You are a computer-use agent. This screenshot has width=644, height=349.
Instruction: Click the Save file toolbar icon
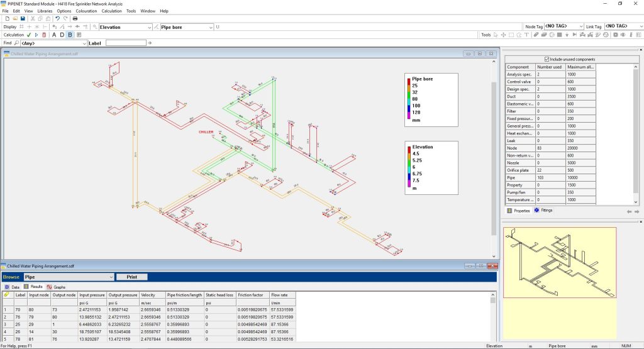pos(24,19)
